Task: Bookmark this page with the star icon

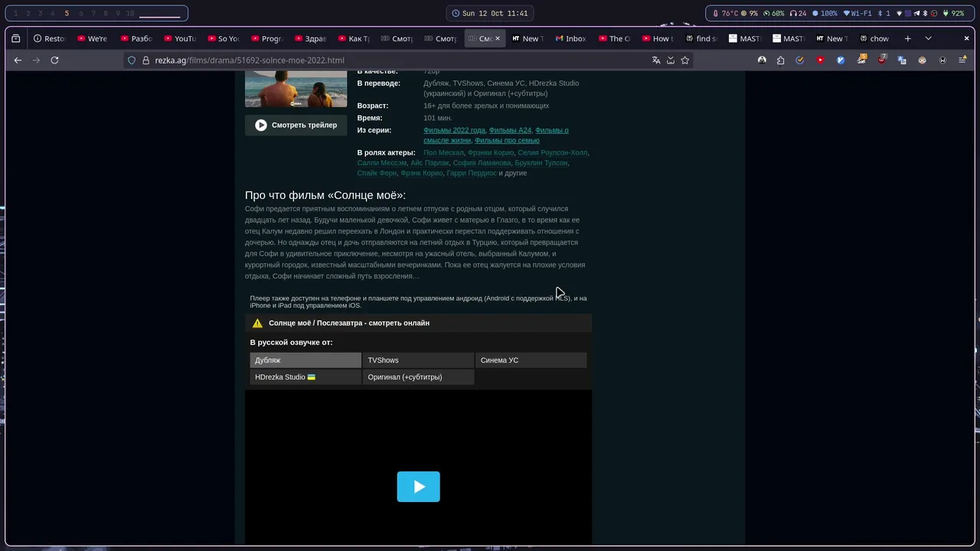Action: tap(685, 60)
